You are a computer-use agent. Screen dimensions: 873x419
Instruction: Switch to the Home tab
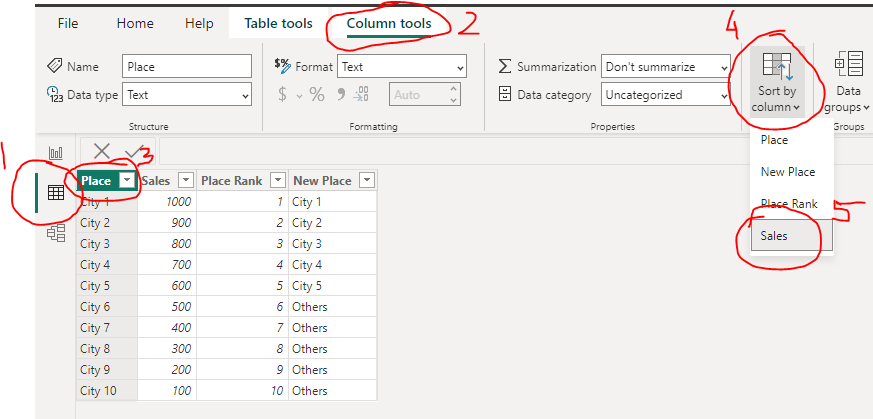coord(135,23)
